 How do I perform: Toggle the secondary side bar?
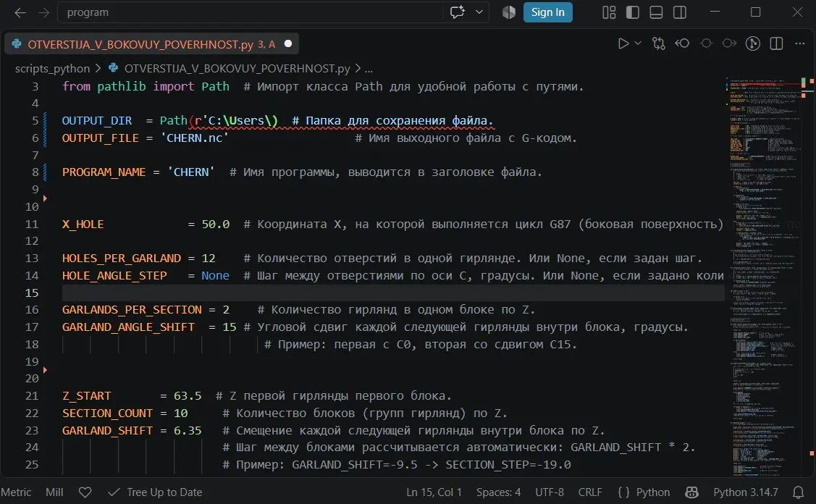[x=680, y=12]
